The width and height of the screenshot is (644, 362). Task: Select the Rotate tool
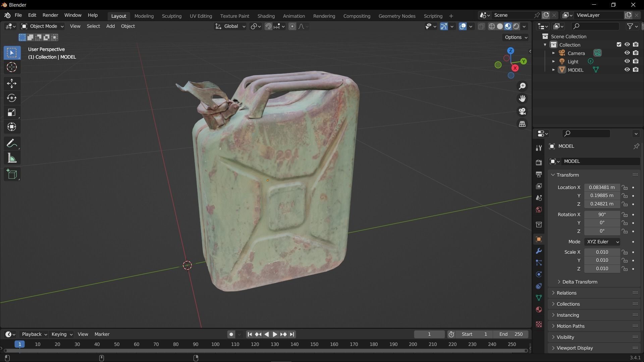pos(12,98)
